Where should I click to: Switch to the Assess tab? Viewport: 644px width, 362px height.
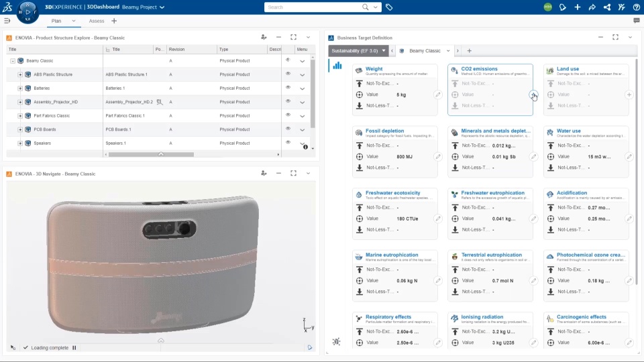click(97, 21)
